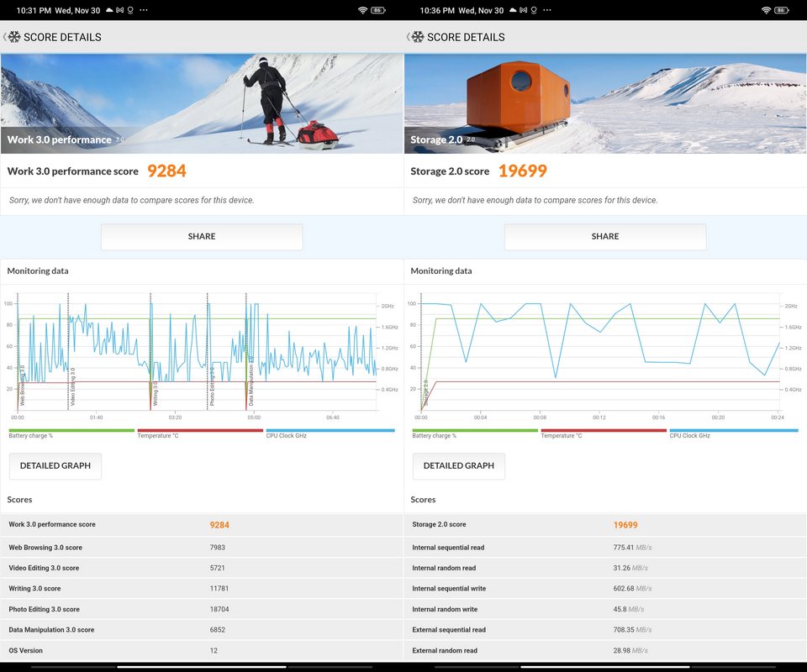
Task: Tap the 18704 Photo Editing value
Action: (219, 609)
